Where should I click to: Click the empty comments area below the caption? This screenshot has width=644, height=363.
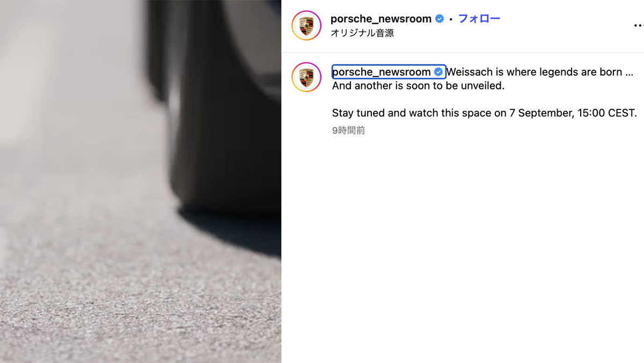(x=463, y=247)
